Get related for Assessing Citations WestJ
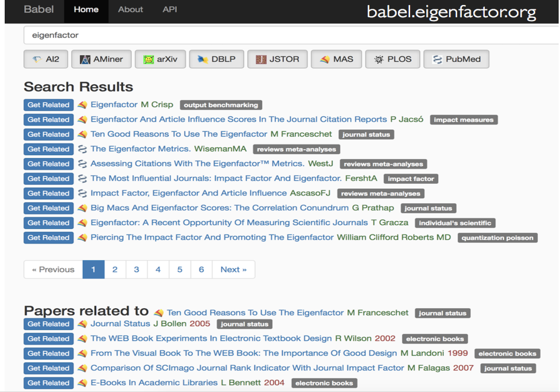560x392 pixels. 48,164
